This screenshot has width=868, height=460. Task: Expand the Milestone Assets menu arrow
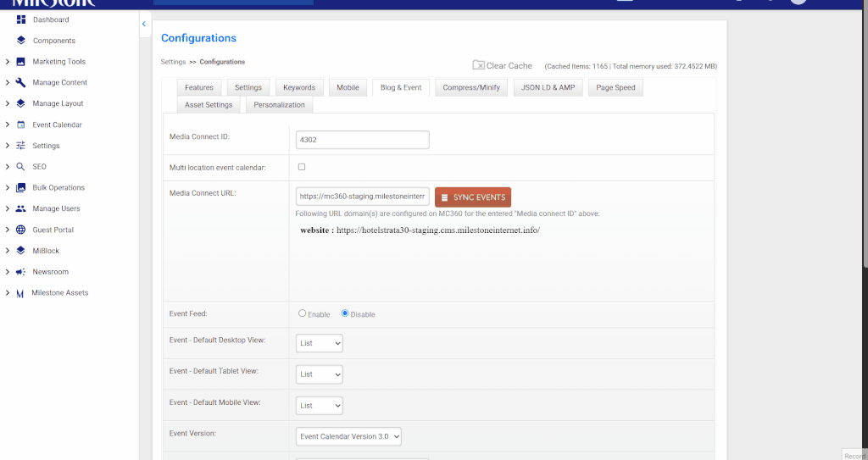point(7,293)
